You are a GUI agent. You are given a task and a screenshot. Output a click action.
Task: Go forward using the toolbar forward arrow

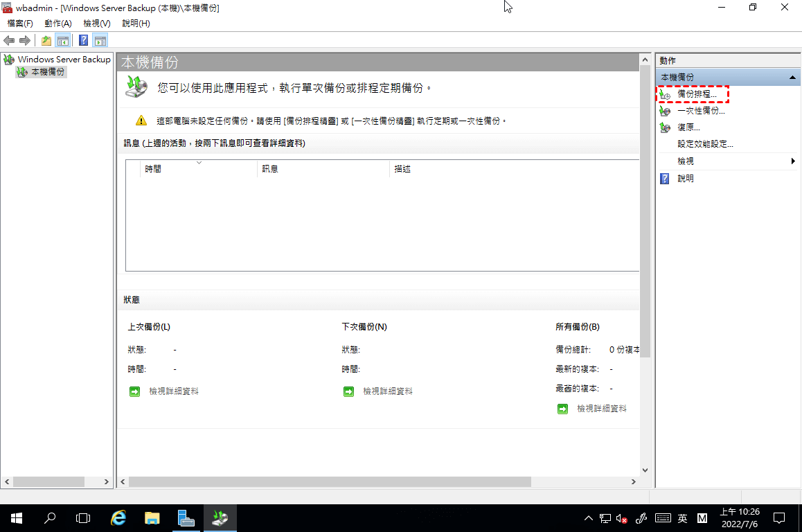click(24, 40)
